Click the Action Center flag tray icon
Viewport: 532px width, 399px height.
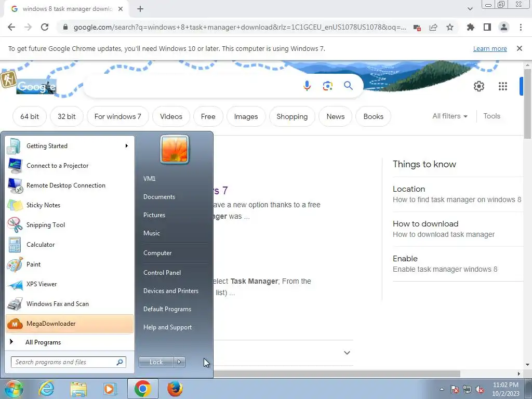click(x=455, y=389)
